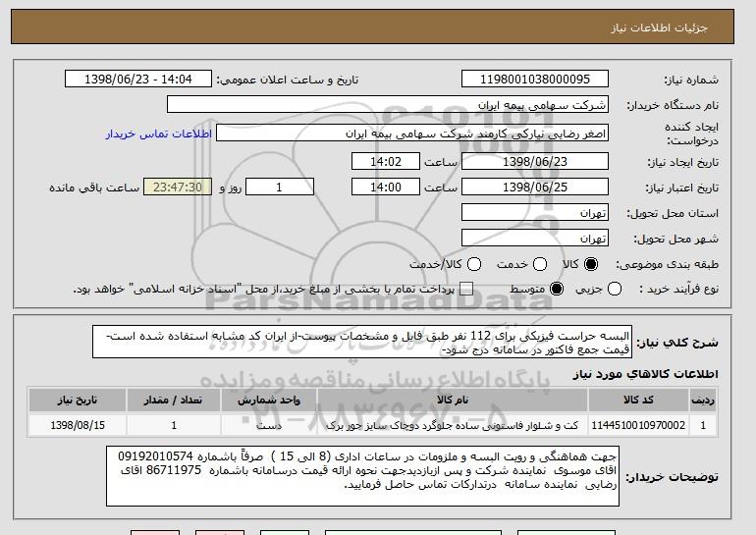Image resolution: width=756 pixels, height=535 pixels.
Task: Click the کد کالا column header
Action: point(638,401)
